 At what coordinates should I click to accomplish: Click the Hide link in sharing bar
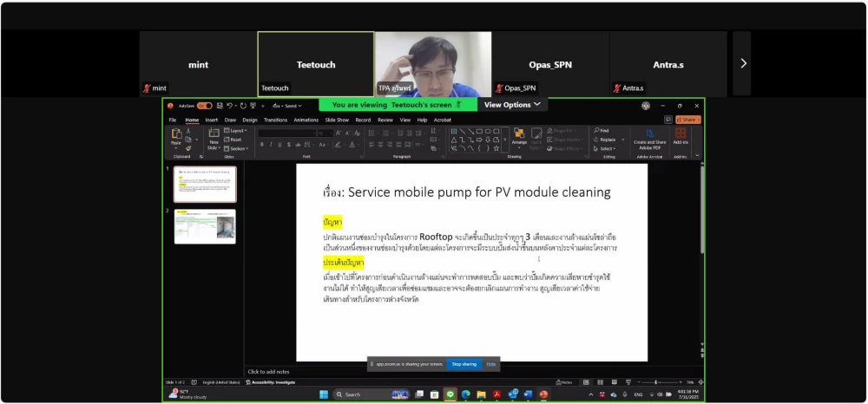pyautogui.click(x=491, y=364)
